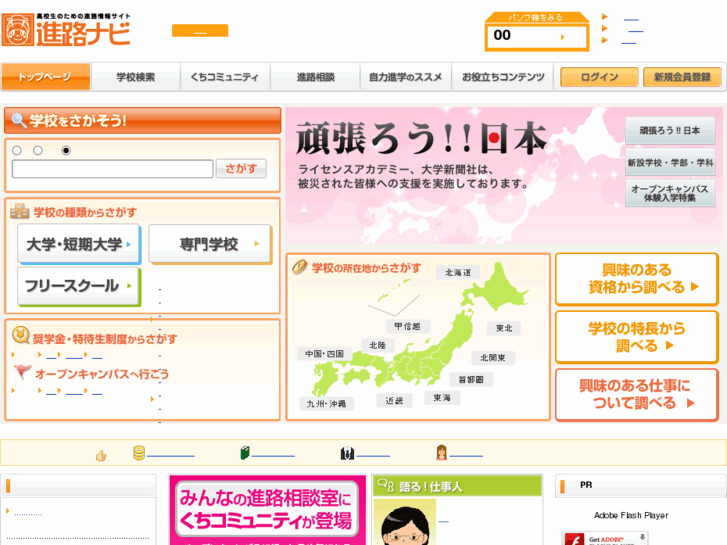Open the フリースクール category button
This screenshot has height=545, width=727.
click(x=79, y=286)
